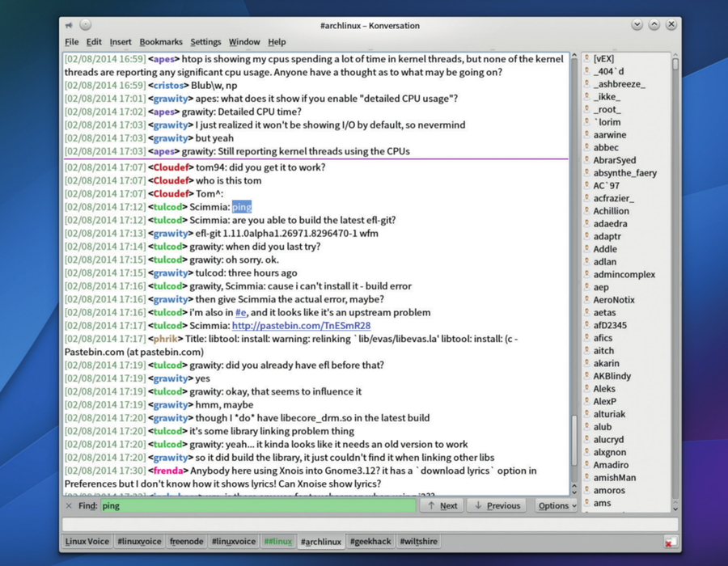Select aep in the nickname list

601,287
